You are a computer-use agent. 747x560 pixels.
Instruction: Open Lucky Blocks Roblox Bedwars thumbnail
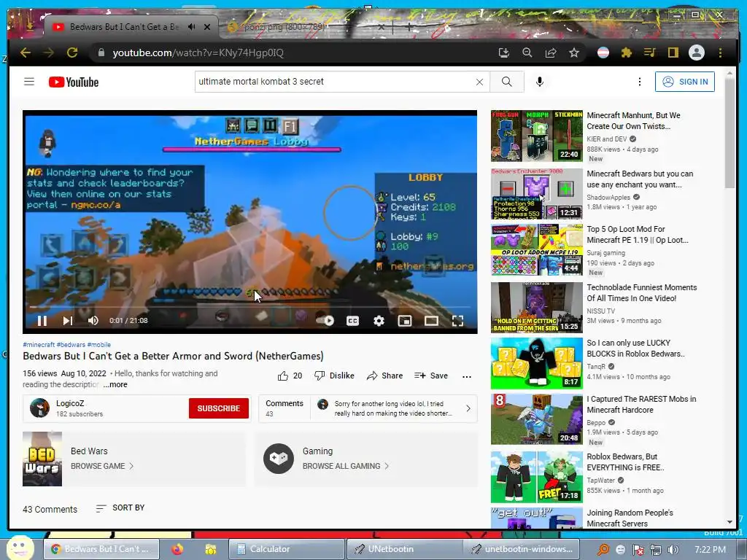coord(537,363)
